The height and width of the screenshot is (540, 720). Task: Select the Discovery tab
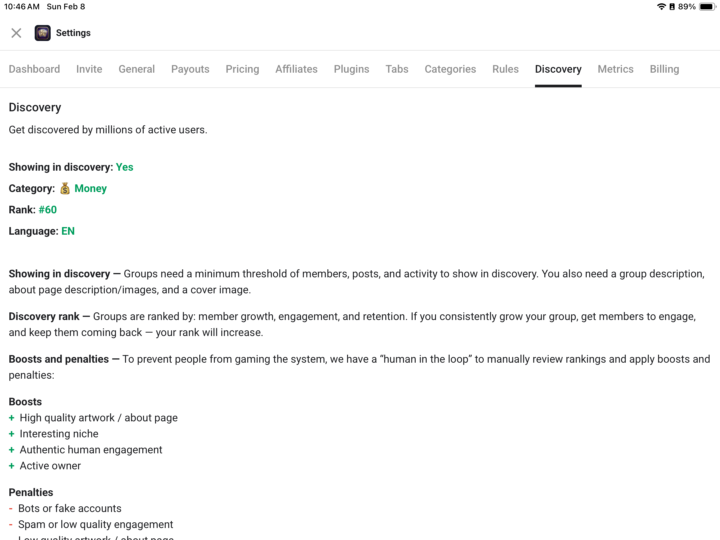coord(558,69)
